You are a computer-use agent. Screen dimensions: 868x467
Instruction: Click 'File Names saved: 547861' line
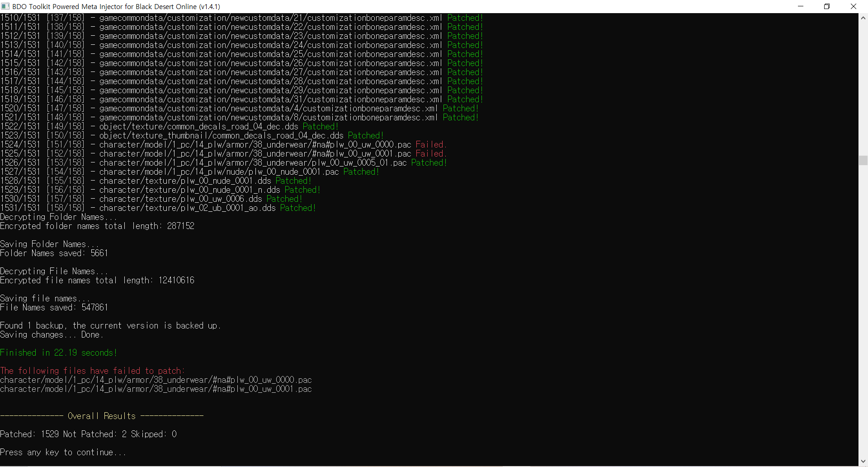(x=54, y=307)
